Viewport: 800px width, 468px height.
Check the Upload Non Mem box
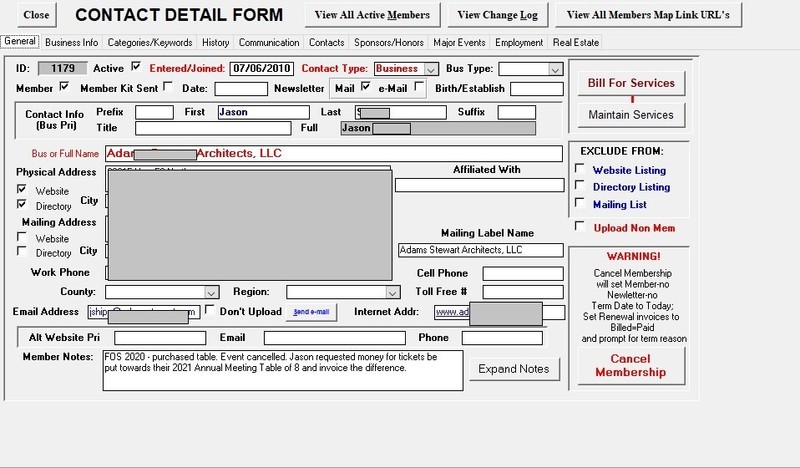click(x=580, y=226)
